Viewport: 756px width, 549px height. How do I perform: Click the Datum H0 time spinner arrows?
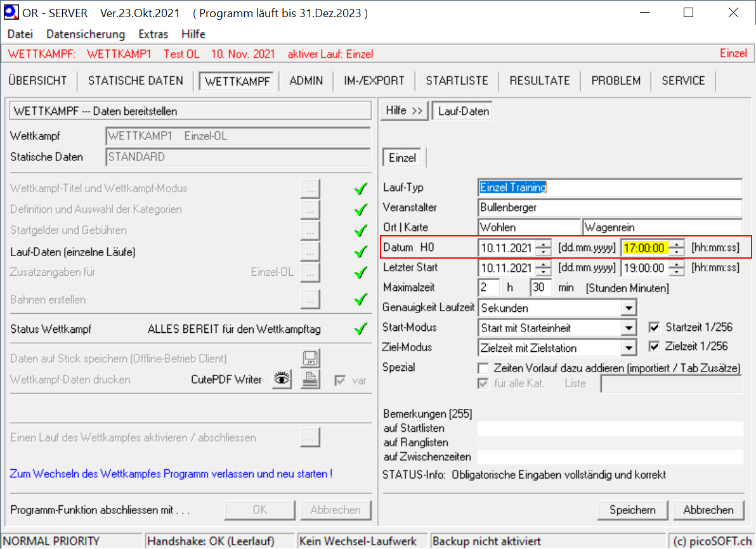678,248
